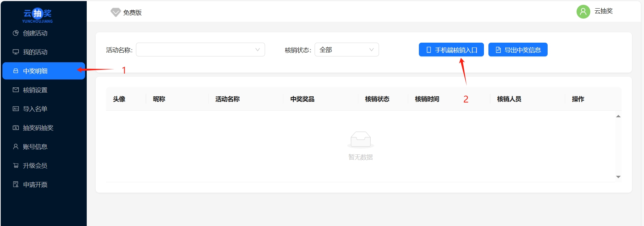
Task: Click the table scrollbar down arrow
Action: (x=618, y=177)
